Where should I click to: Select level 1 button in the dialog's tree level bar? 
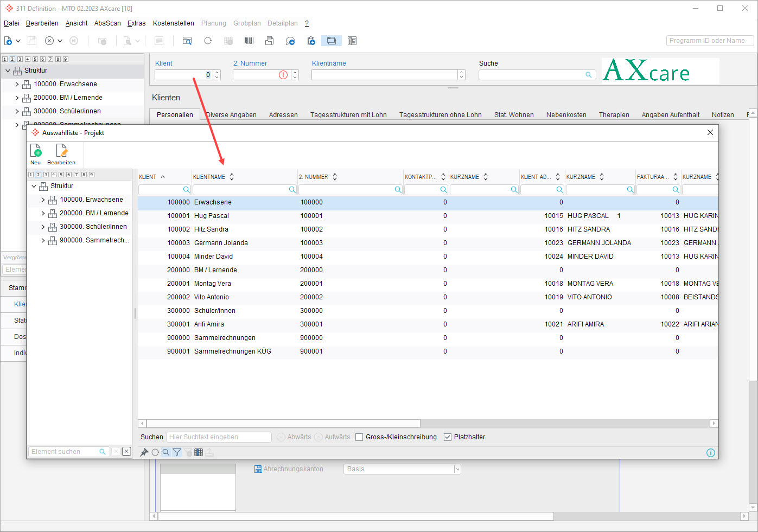(31, 175)
